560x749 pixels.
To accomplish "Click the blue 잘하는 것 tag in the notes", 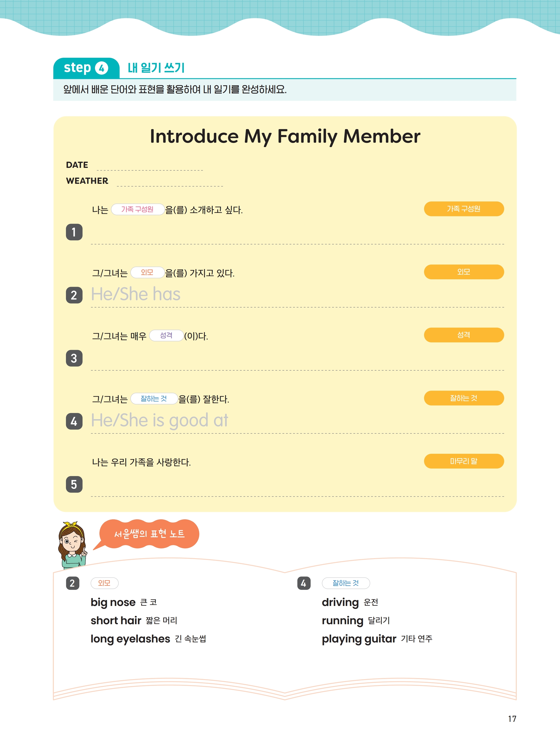I will (x=345, y=583).
